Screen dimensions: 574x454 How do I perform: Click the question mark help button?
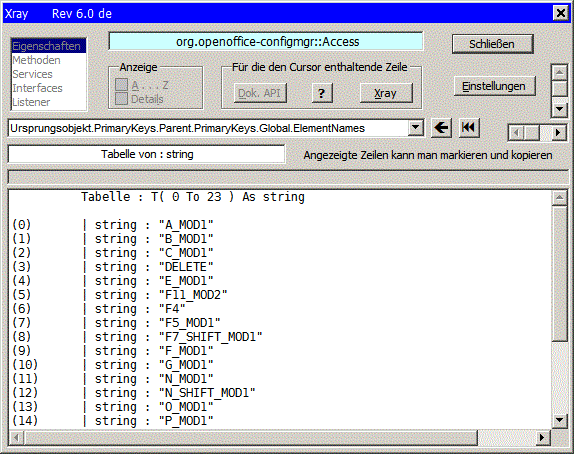coord(322,93)
